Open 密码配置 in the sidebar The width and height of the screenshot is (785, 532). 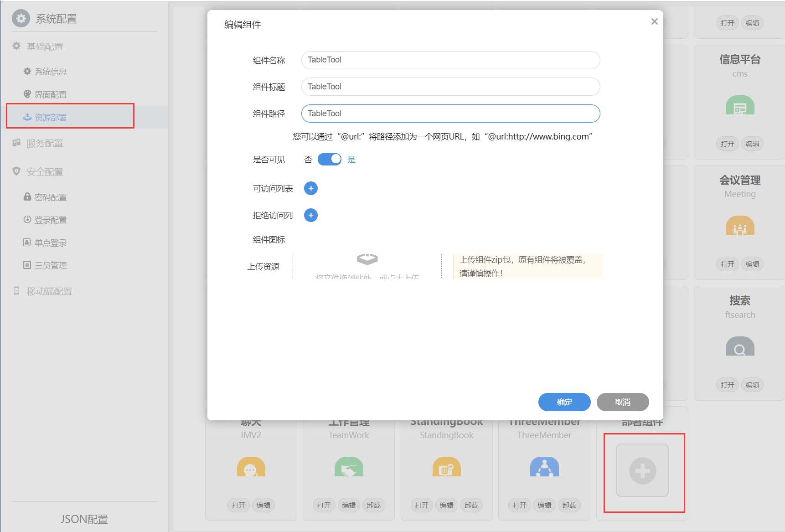point(50,197)
